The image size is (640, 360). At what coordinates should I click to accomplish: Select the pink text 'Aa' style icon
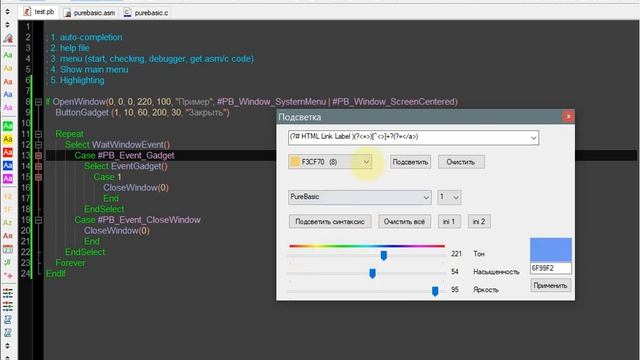coord(8,107)
